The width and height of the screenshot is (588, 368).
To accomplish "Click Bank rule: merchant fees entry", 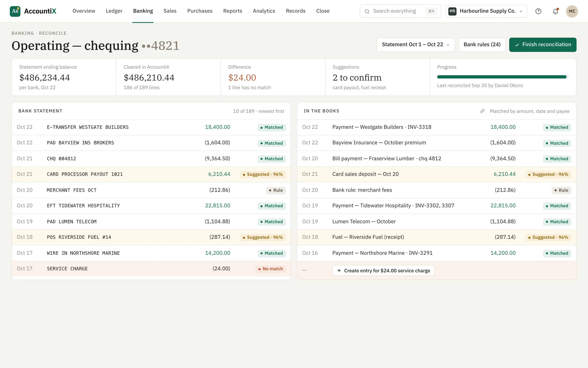I will (x=436, y=190).
